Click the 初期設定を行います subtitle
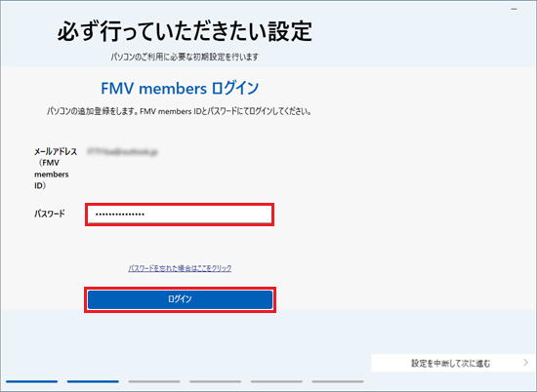Image resolution: width=537 pixels, height=392 pixels. pyautogui.click(x=185, y=57)
